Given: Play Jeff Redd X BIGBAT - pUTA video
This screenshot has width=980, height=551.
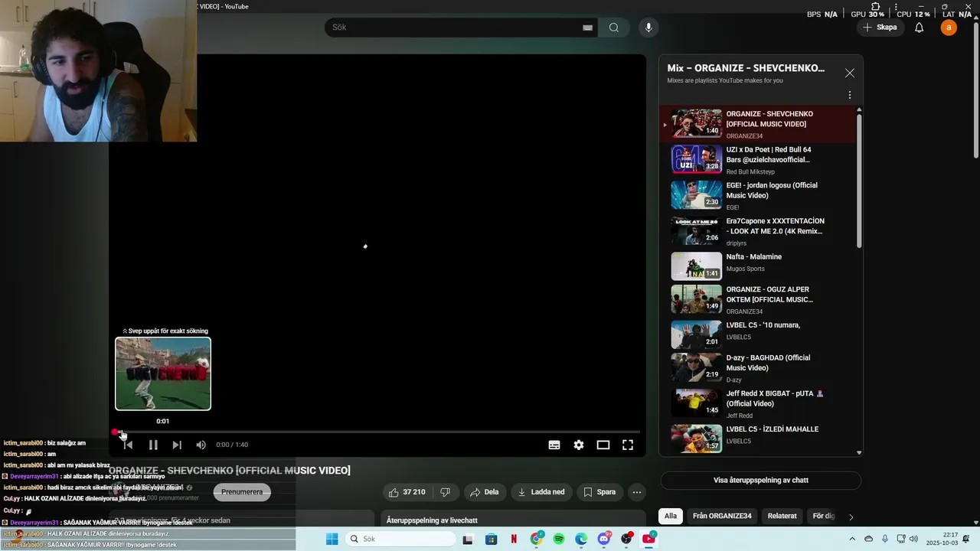Looking at the screenshot, I should (x=757, y=403).
